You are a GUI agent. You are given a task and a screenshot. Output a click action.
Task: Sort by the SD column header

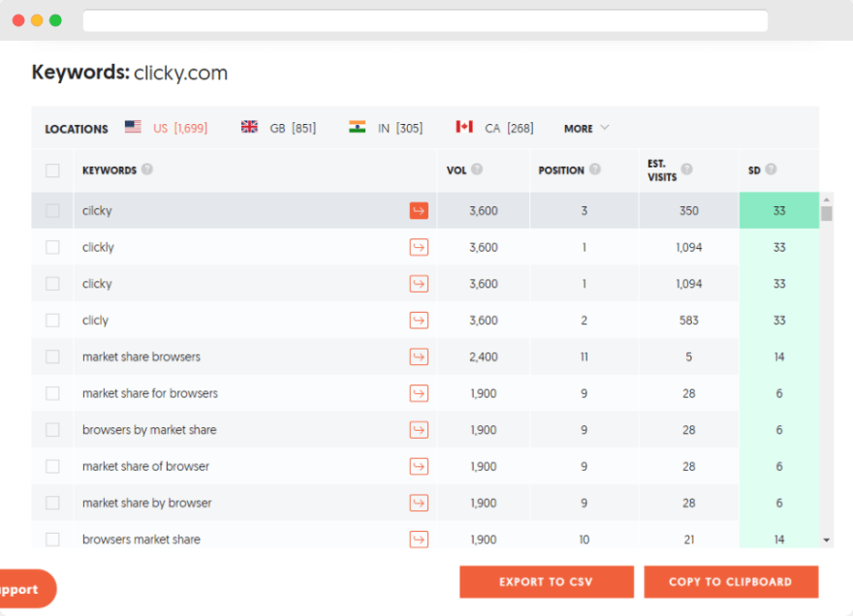click(x=754, y=170)
